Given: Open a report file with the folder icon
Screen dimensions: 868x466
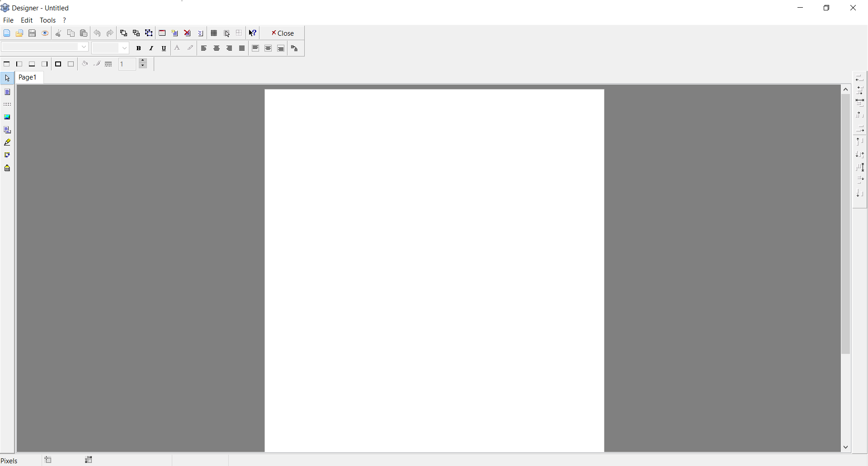Looking at the screenshot, I should (x=19, y=33).
